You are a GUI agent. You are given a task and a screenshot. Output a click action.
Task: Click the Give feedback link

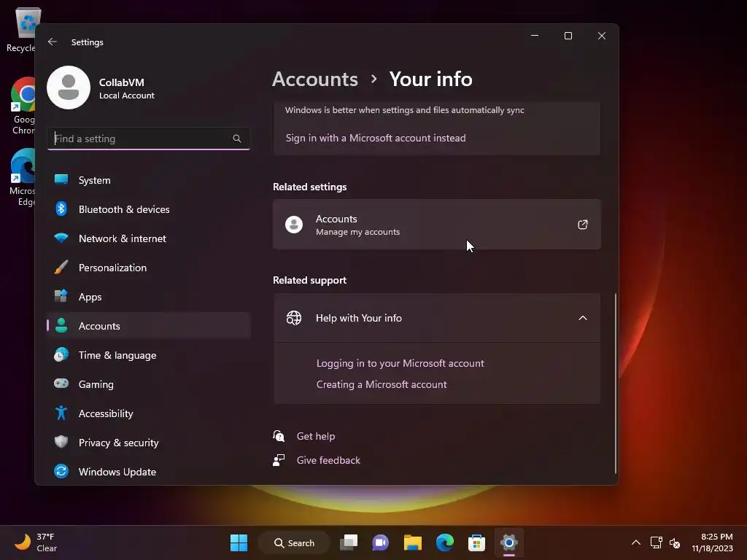pyautogui.click(x=328, y=460)
